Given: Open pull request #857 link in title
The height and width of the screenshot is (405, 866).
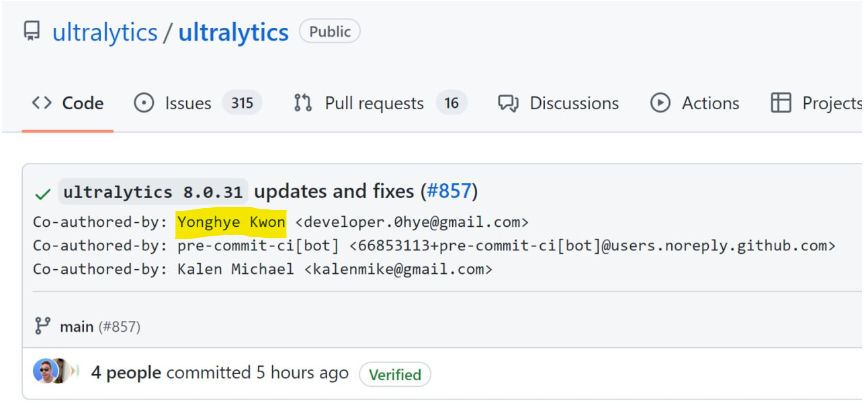Looking at the screenshot, I should coord(449,192).
